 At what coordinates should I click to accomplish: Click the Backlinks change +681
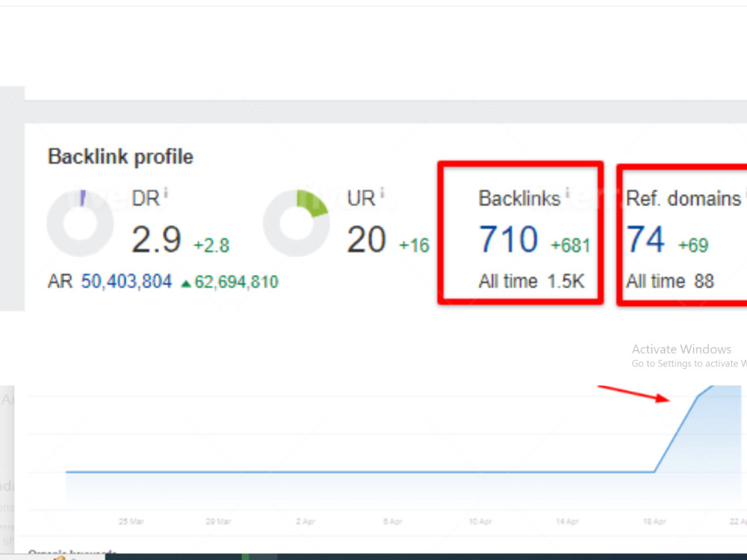(570, 246)
